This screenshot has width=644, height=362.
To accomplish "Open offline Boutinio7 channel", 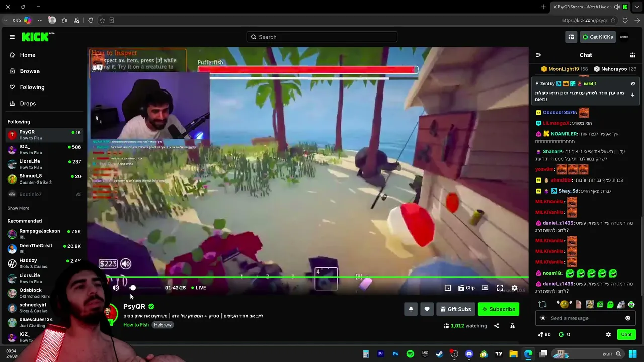I will [44, 194].
